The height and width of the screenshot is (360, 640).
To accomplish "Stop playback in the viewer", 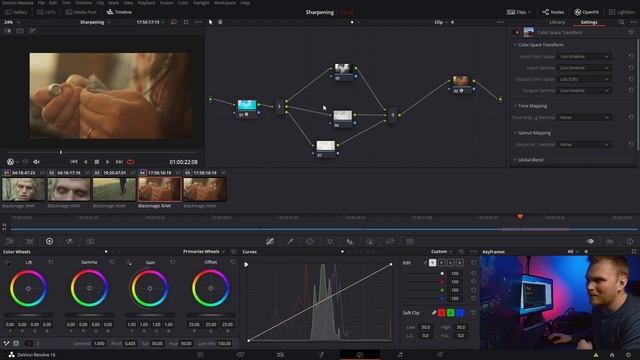I will (x=97, y=162).
